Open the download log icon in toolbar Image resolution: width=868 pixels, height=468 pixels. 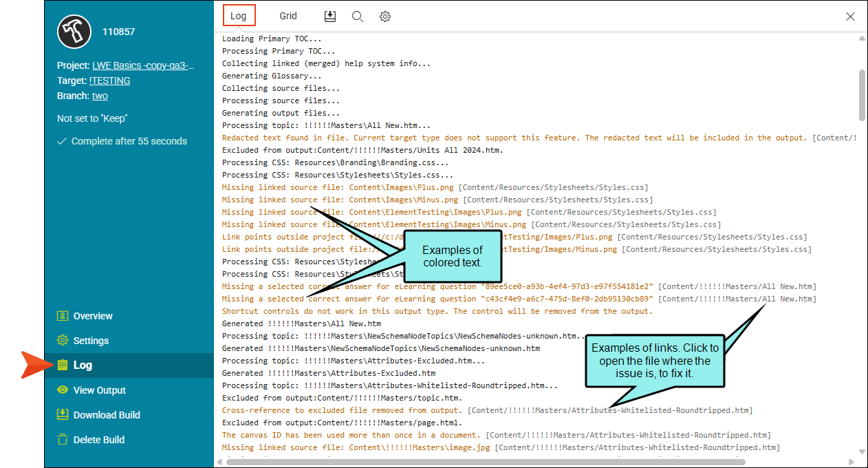click(329, 16)
